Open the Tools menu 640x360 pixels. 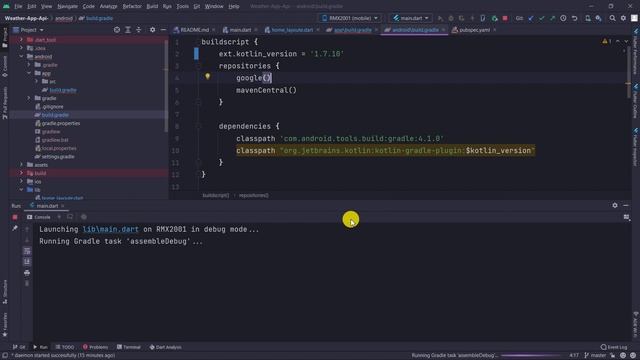pyautogui.click(x=182, y=7)
